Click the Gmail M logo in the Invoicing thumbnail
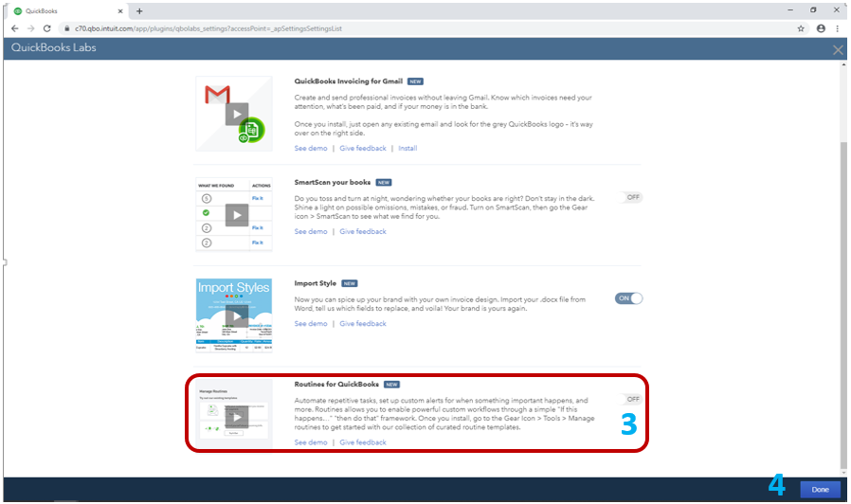 tap(217, 95)
